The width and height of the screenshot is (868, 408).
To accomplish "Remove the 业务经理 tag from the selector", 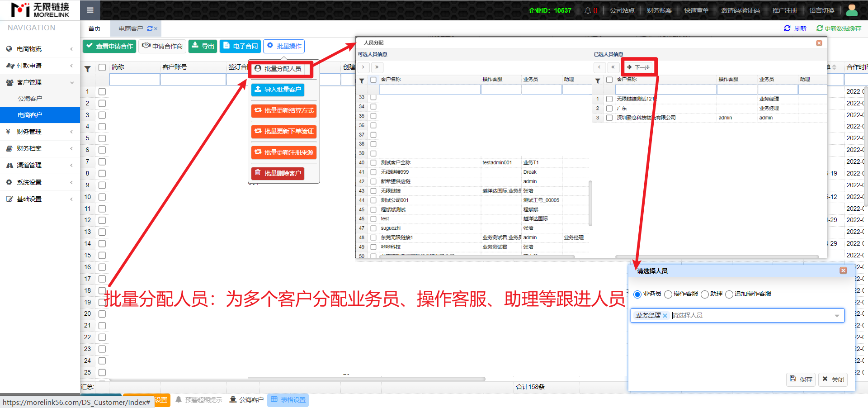I will click(x=665, y=316).
